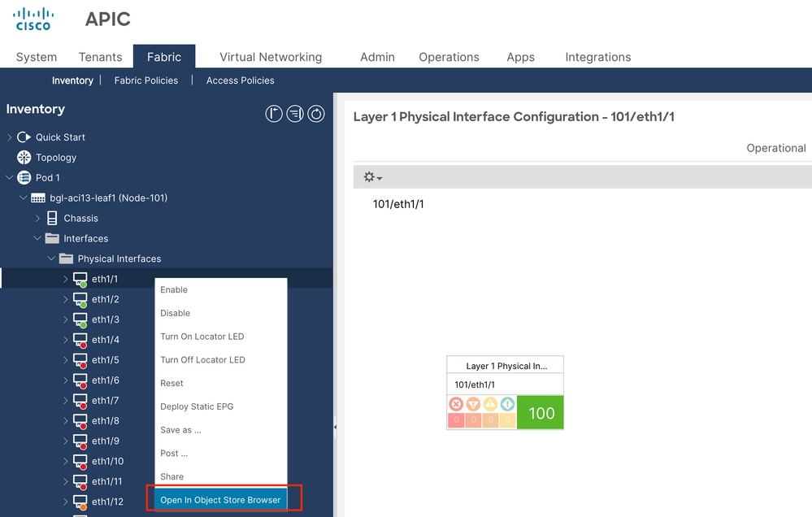
Task: Click the Pod 1 icon
Action: (24, 178)
